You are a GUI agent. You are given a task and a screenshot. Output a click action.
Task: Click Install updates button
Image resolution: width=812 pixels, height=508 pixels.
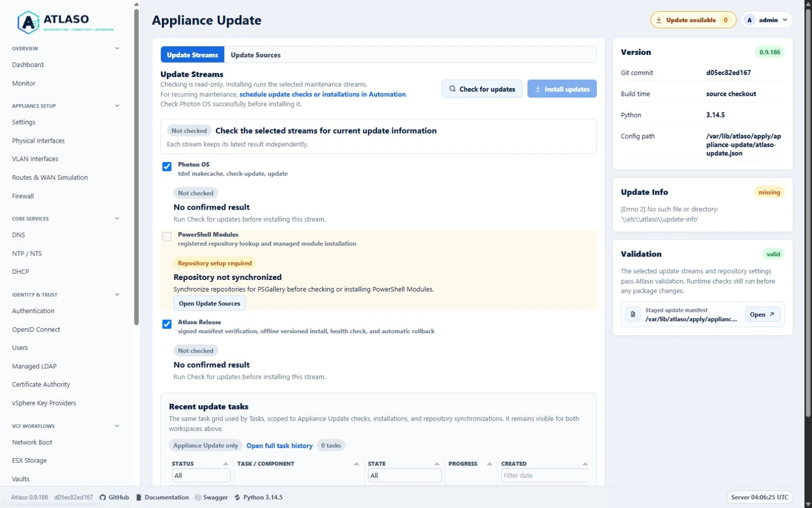tap(562, 89)
